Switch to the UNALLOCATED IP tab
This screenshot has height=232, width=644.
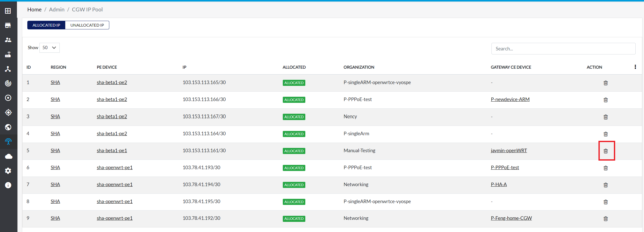pyautogui.click(x=87, y=25)
